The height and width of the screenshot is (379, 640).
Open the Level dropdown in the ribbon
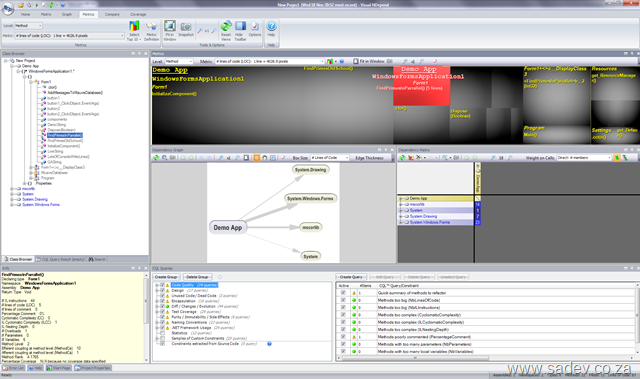tap(28, 26)
